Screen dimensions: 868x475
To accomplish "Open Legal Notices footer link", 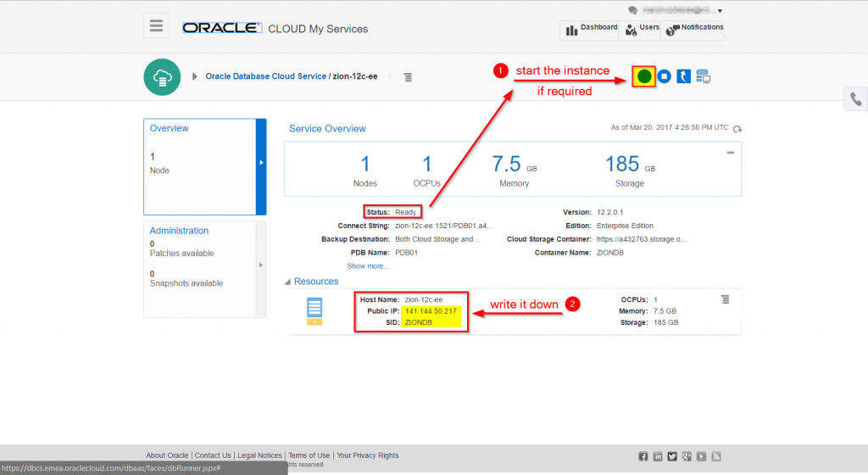I will coord(259,455).
